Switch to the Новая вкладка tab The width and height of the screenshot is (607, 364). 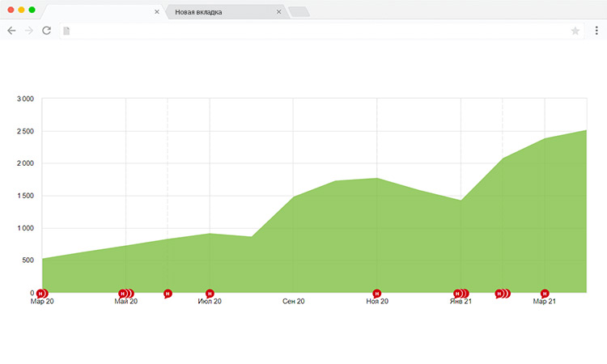pyautogui.click(x=219, y=12)
